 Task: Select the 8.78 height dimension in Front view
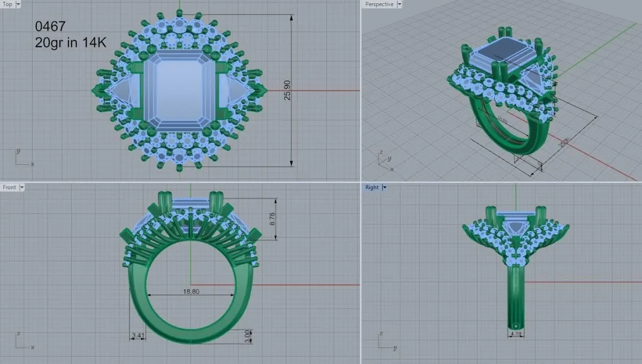click(x=272, y=219)
